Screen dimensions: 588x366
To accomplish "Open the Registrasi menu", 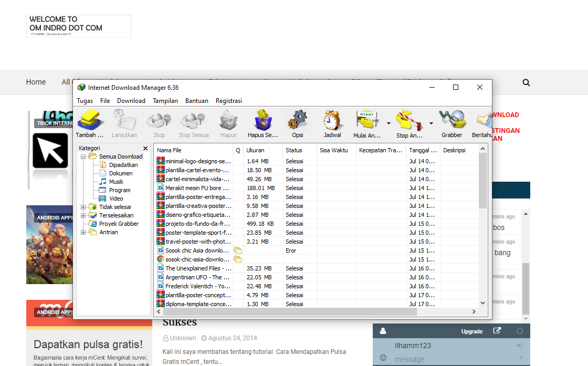I will pos(229,101).
